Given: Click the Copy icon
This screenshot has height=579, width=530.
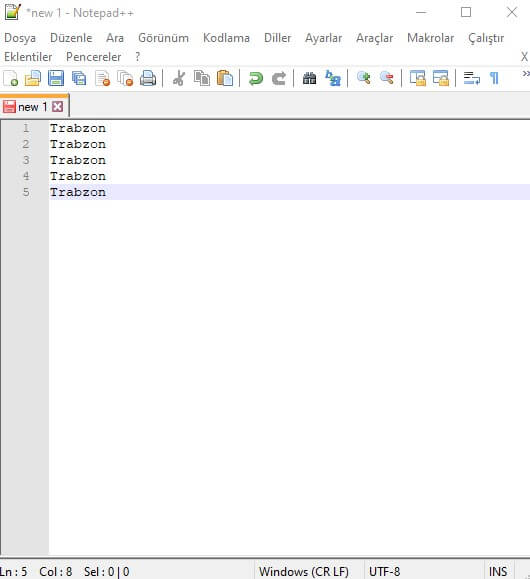Looking at the screenshot, I should pos(202,79).
